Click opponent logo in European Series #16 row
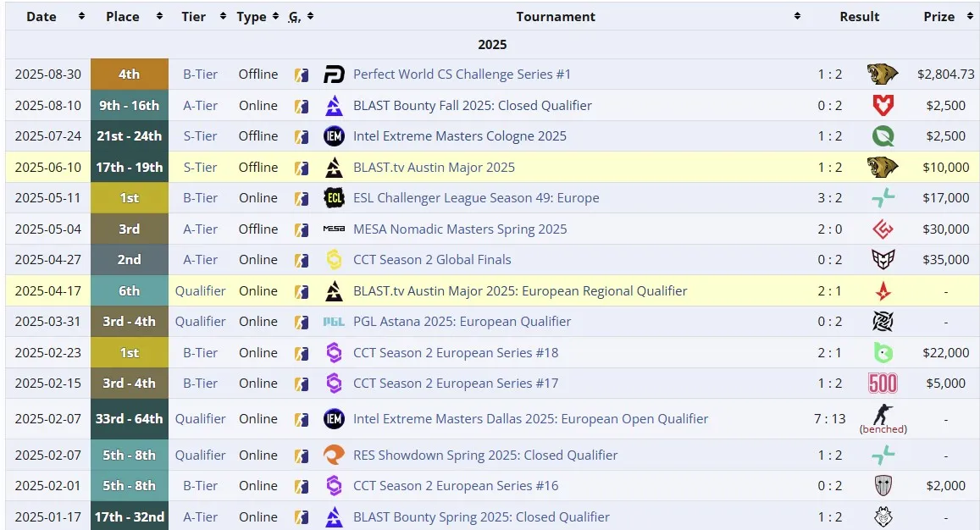Viewport: 980px width, 530px height. click(x=883, y=486)
